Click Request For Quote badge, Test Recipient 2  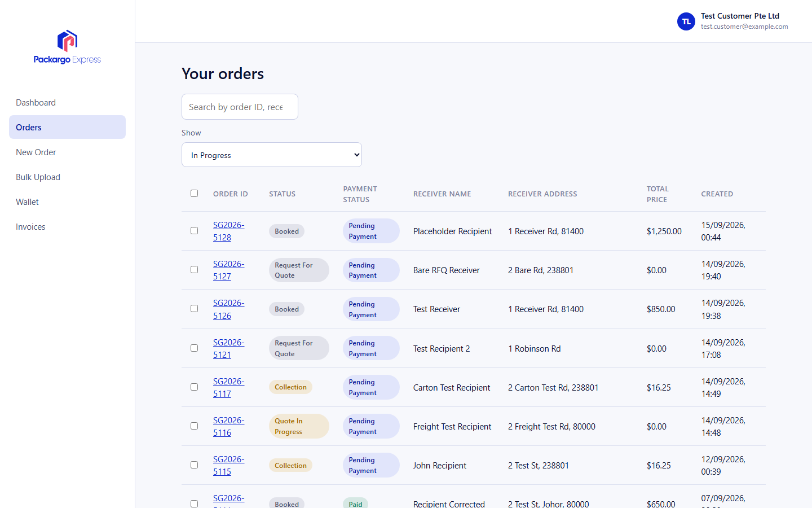coord(299,348)
